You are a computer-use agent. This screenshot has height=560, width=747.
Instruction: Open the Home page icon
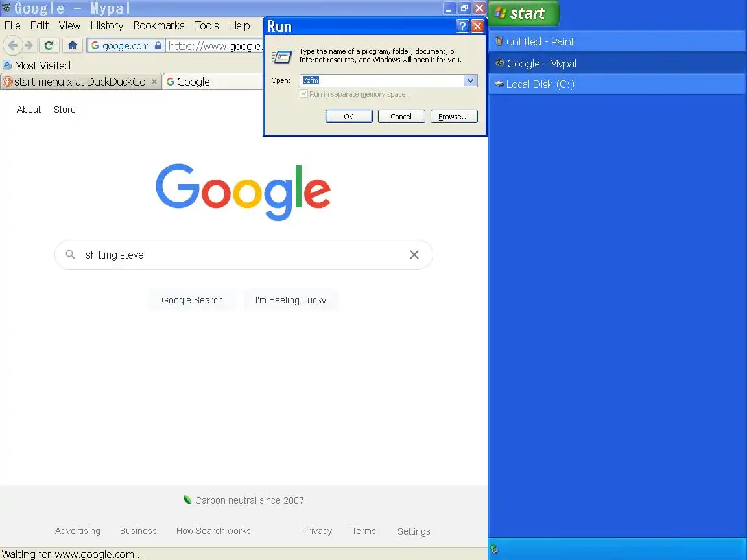point(73,45)
